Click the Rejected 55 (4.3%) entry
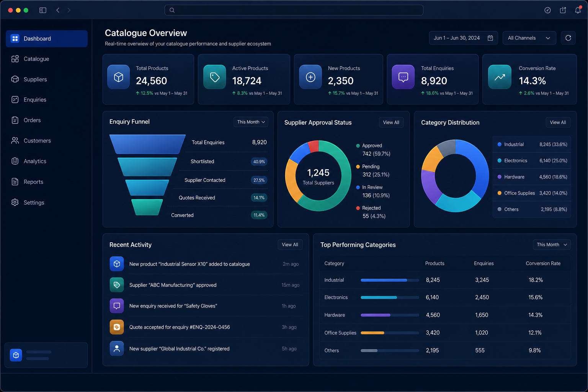Screen dimensions: 588x392 click(x=371, y=212)
